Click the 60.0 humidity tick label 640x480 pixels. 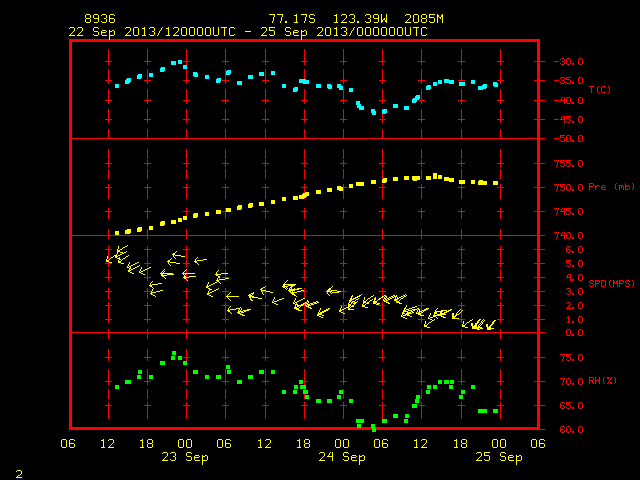571,429
